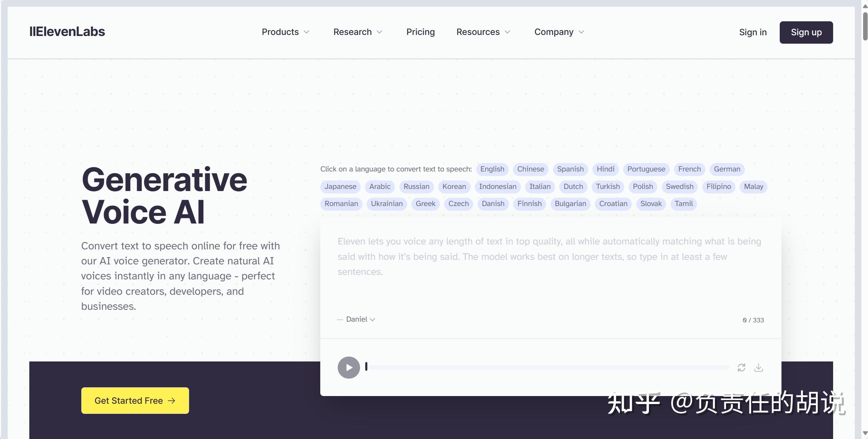
Task: Expand the Company menu
Action: point(559,32)
